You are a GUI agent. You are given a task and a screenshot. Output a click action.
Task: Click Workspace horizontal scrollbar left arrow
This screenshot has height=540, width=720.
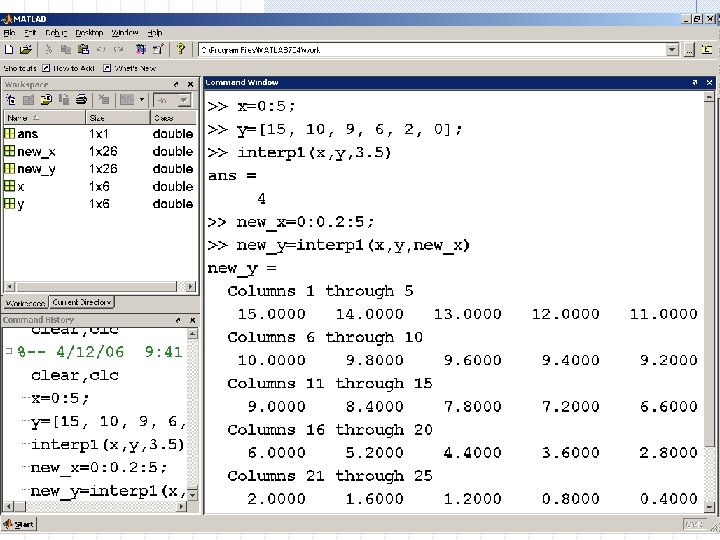10,287
